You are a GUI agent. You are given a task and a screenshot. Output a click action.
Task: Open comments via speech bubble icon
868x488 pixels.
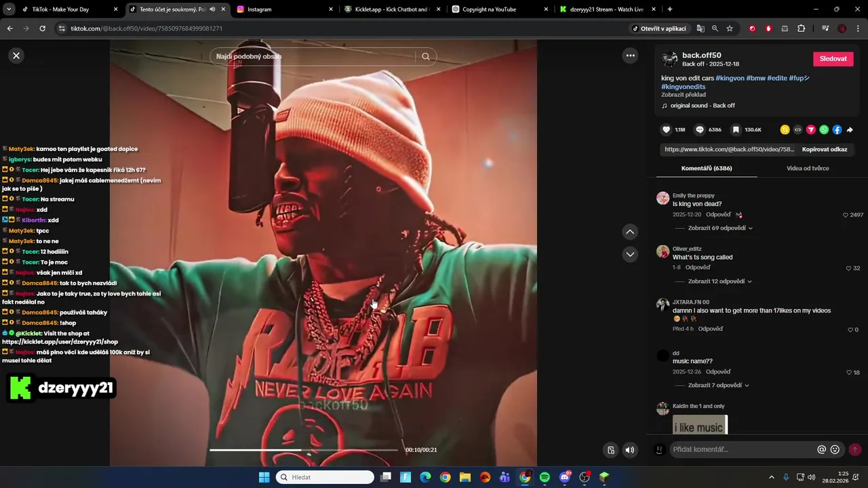tap(700, 129)
